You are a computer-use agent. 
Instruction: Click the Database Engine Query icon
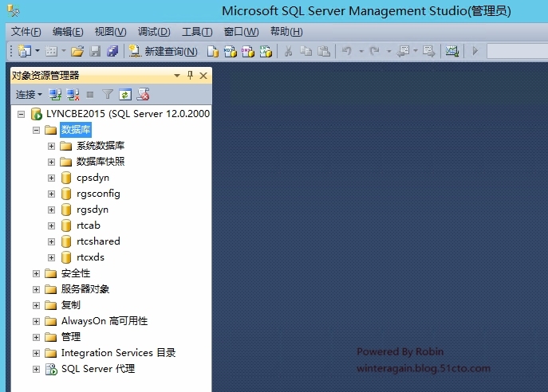tap(213, 51)
